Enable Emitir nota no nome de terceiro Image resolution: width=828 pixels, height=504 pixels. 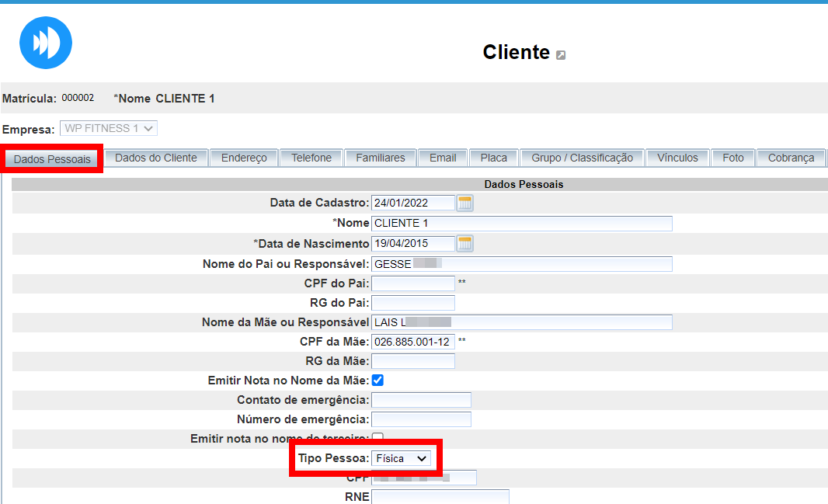point(377,438)
